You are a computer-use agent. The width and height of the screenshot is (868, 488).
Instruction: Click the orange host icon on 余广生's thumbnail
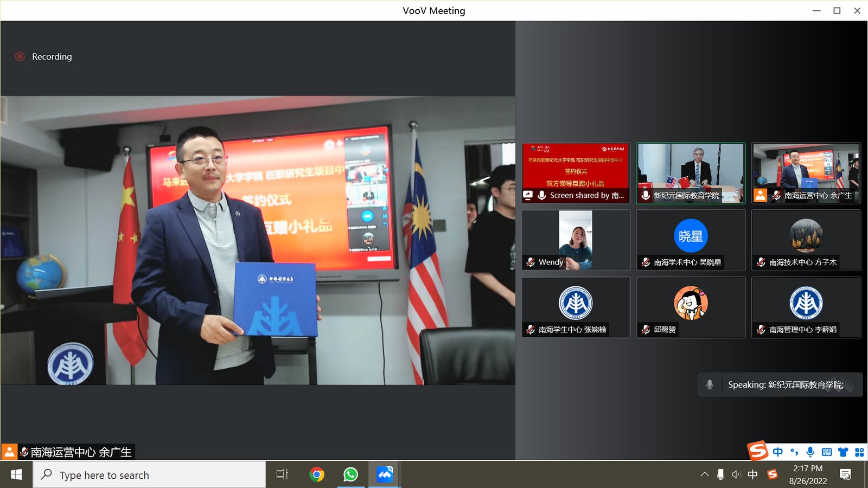(x=761, y=195)
